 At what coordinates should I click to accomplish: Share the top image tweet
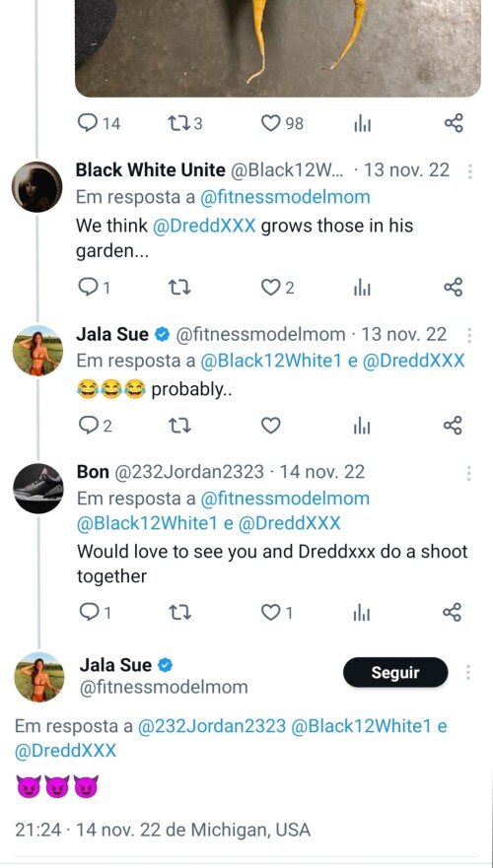tap(454, 123)
